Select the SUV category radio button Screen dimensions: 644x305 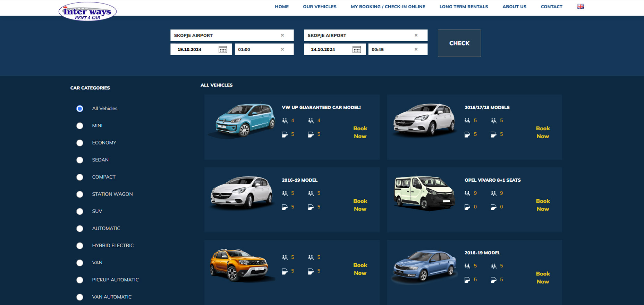coord(80,211)
